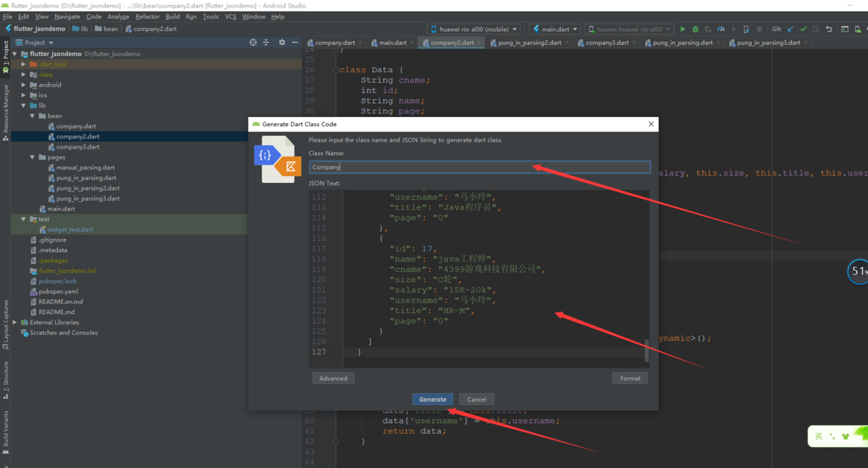Click the Git show history clock icon
This screenshot has height=468, width=868.
coord(815,29)
